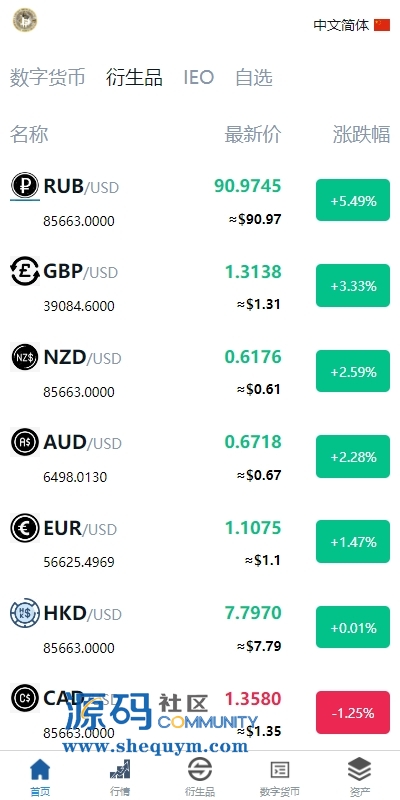The image size is (400, 800).
Task: Select the IEO tab
Action: pyautogui.click(x=198, y=78)
